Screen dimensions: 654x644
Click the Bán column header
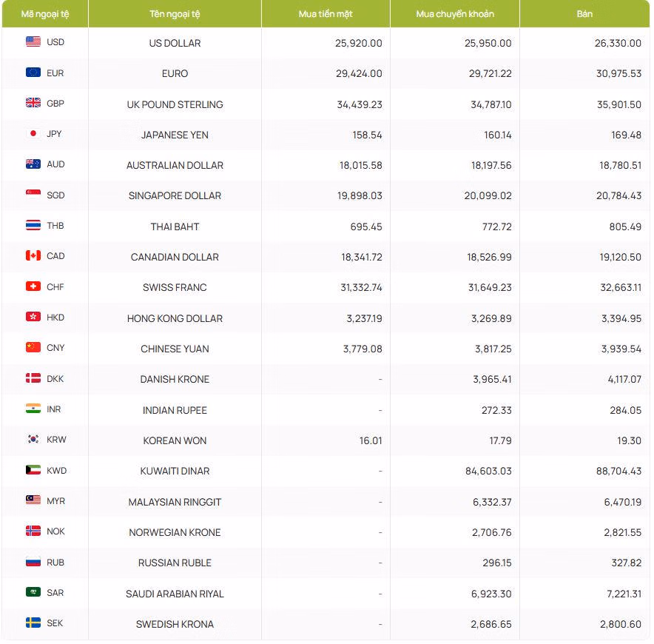[584, 14]
